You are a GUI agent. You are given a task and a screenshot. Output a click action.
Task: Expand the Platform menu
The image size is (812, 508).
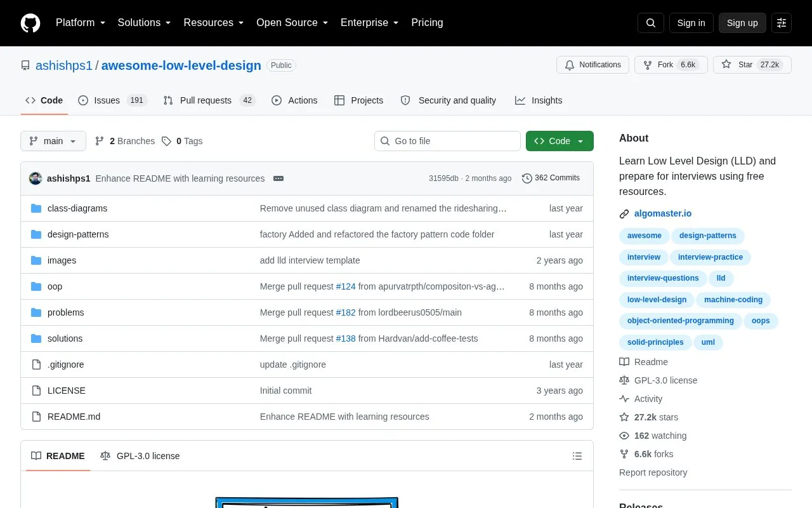tap(81, 23)
